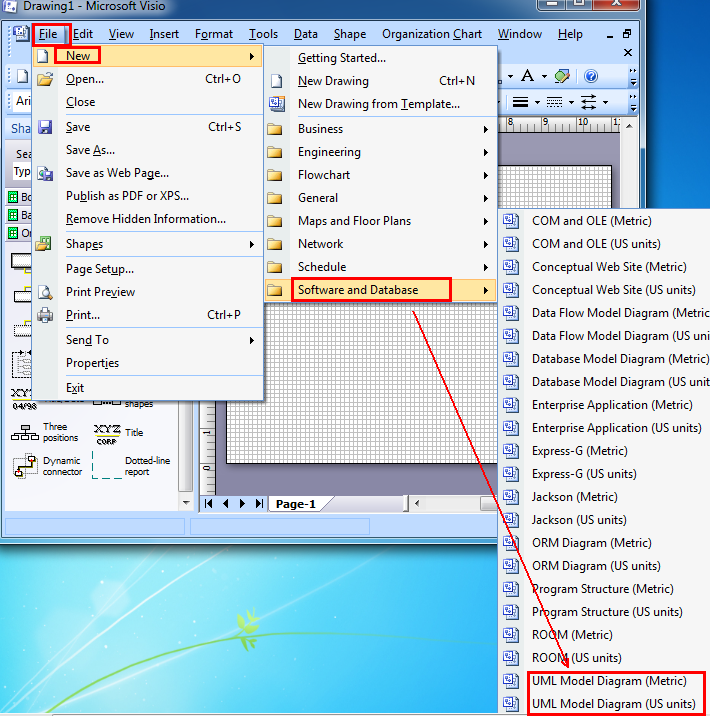Open the File menu
Viewport: 710px width, 716px height.
click(x=48, y=34)
